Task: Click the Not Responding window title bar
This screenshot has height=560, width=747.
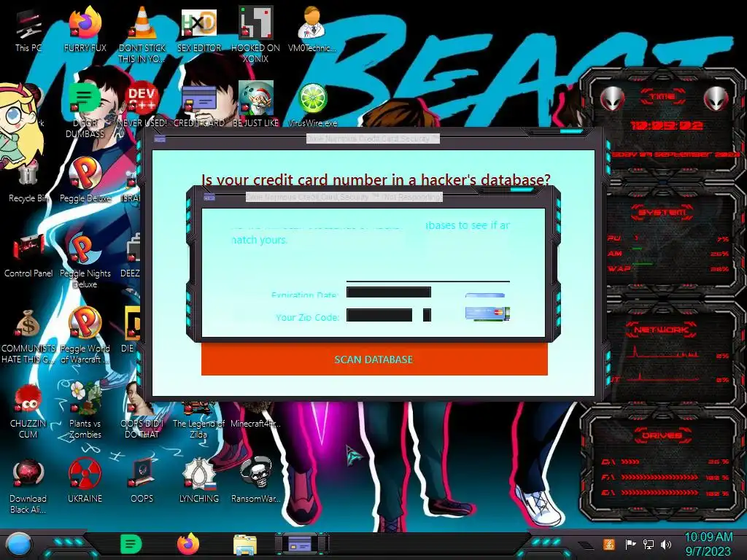Action: (344, 197)
